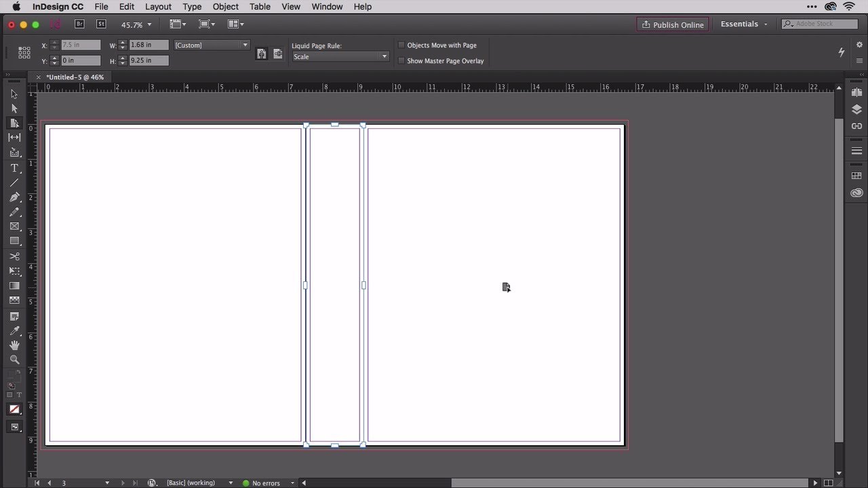This screenshot has height=488, width=868.
Task: Select the Line tool
Action: 14,183
